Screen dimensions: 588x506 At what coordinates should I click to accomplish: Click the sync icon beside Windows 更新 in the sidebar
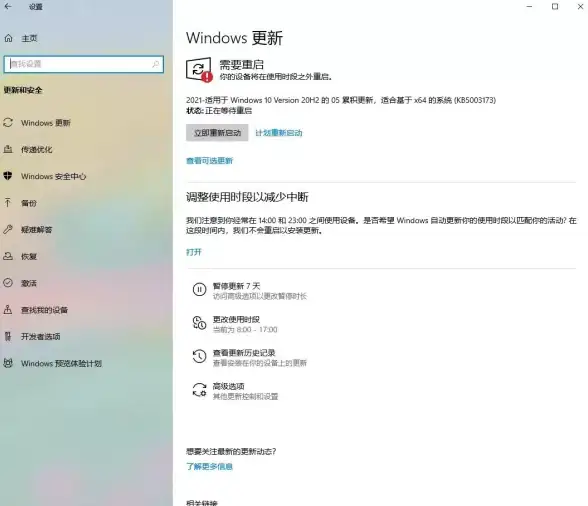click(x=8, y=123)
